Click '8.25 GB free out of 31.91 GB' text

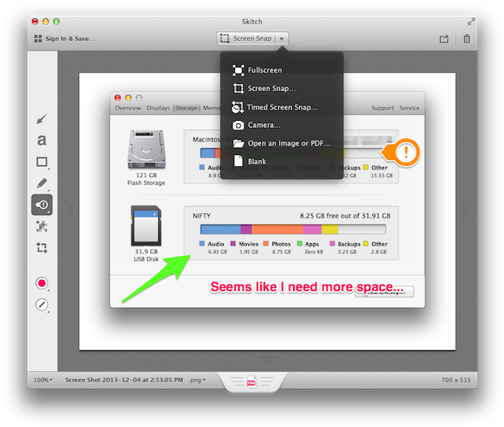pyautogui.click(x=345, y=216)
